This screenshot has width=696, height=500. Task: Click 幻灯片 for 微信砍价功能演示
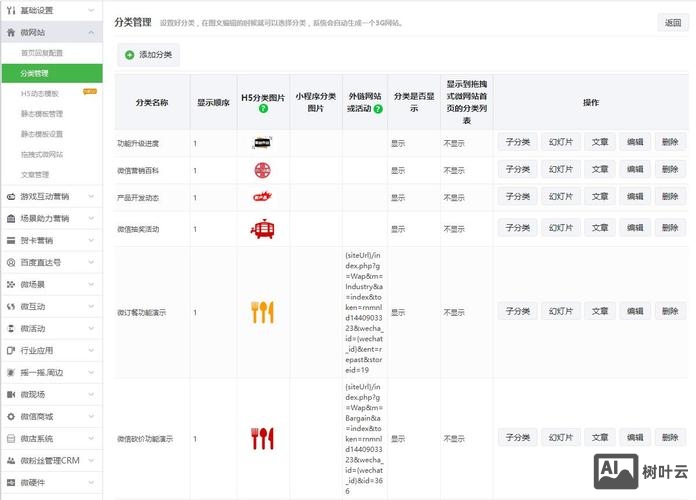[561, 437]
